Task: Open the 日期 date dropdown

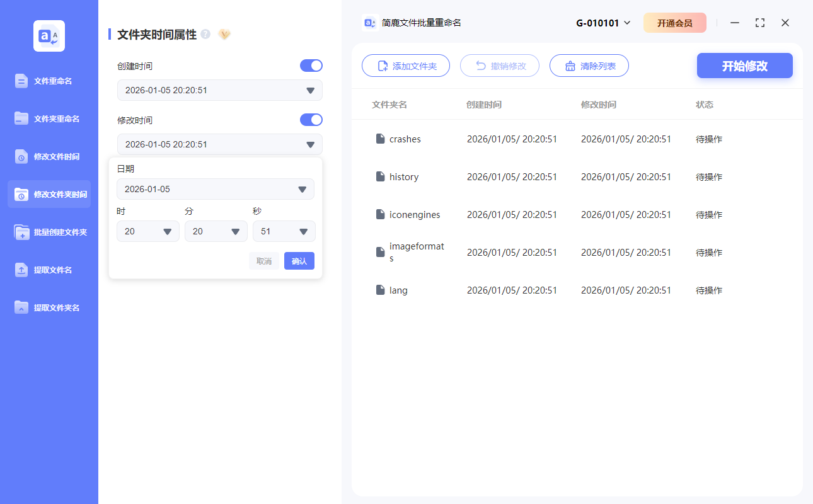Action: point(216,189)
